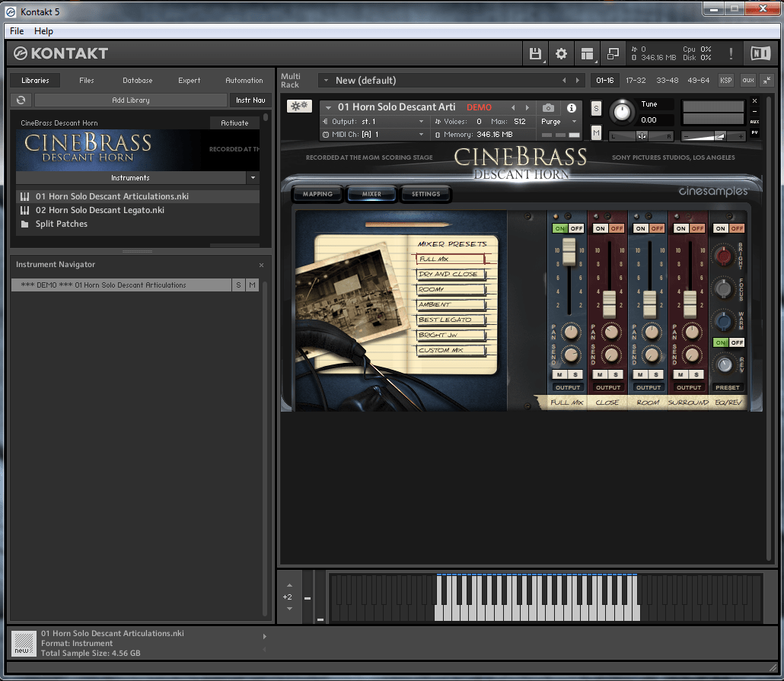
Task: Close the Instrument Navigator panel
Action: 261,265
